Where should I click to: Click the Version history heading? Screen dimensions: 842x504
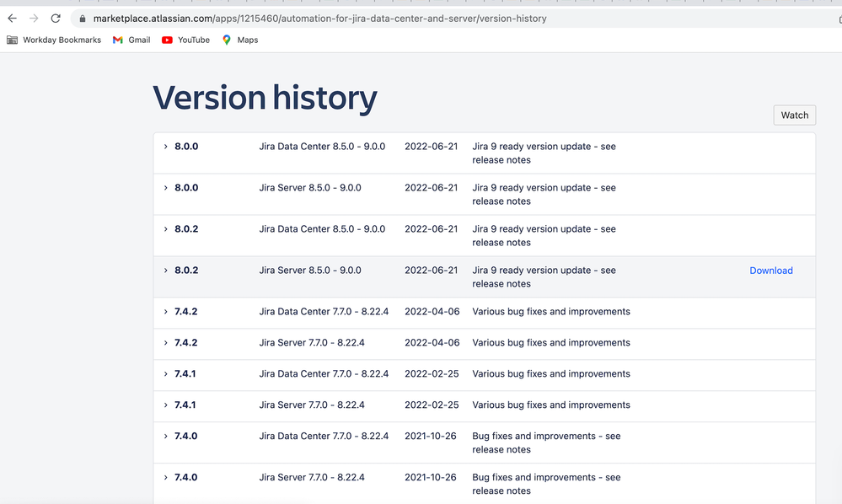[265, 99]
